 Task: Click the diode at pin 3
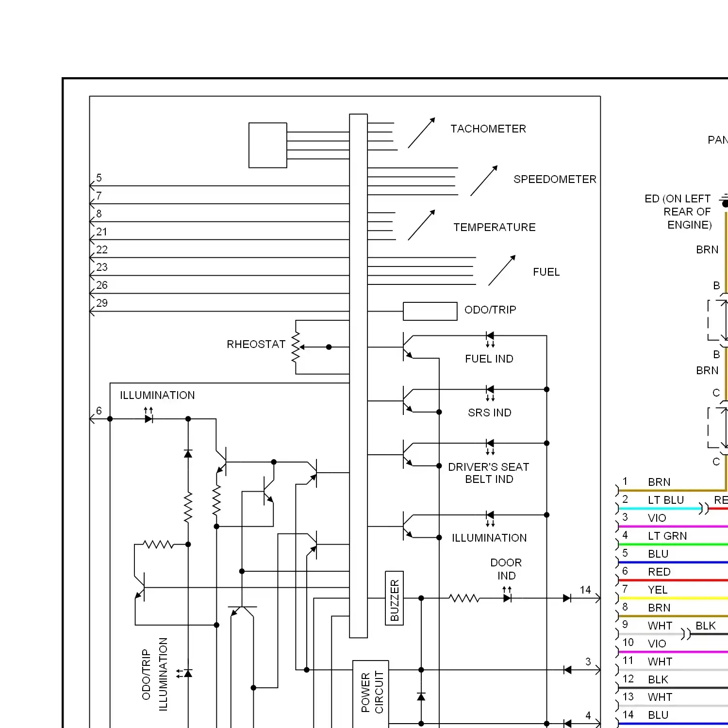click(567, 670)
